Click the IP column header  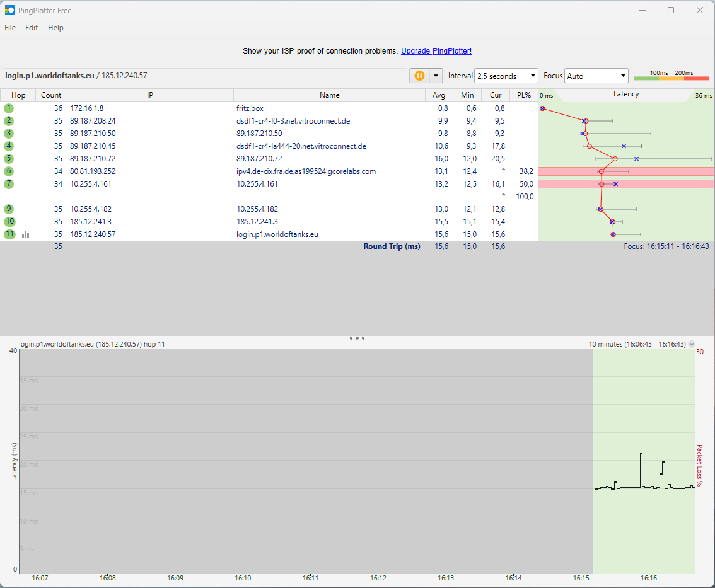click(150, 95)
